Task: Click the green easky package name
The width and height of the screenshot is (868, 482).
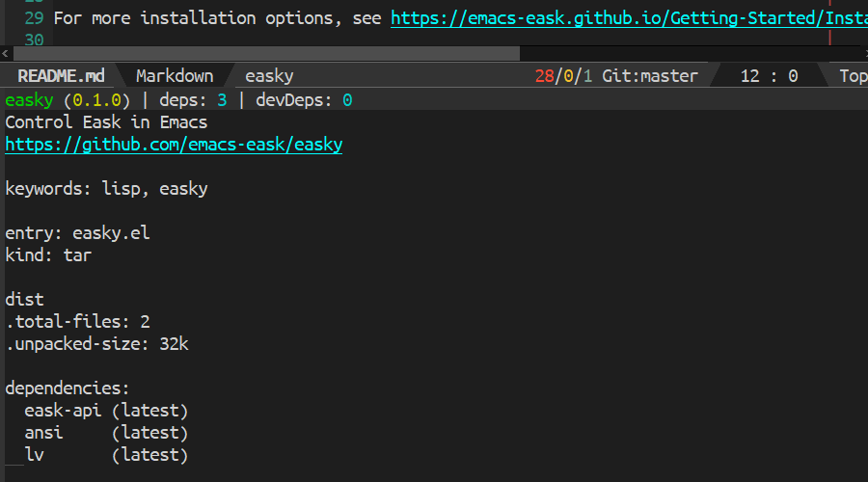Action: (x=29, y=100)
